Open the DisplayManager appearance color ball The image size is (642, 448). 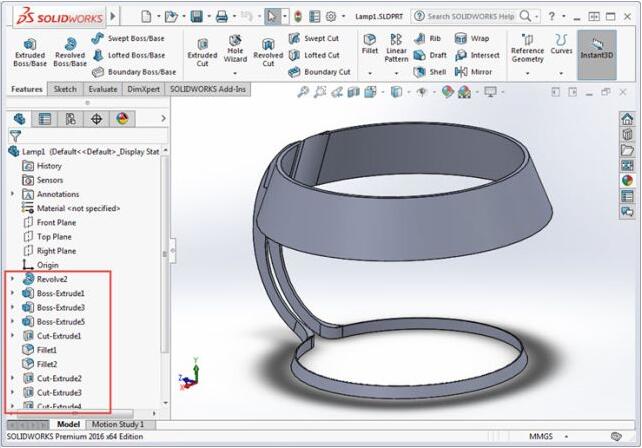pyautogui.click(x=122, y=118)
